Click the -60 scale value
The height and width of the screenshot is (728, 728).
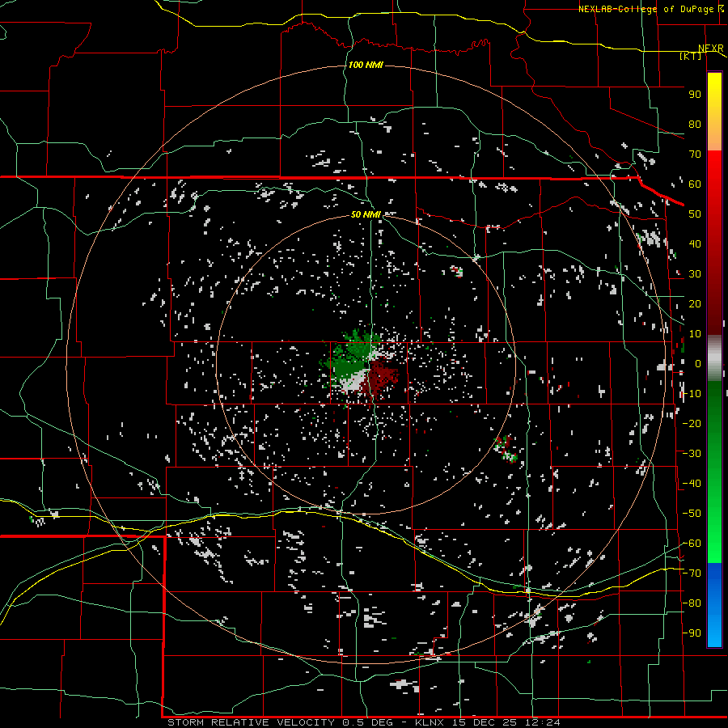coord(692,544)
